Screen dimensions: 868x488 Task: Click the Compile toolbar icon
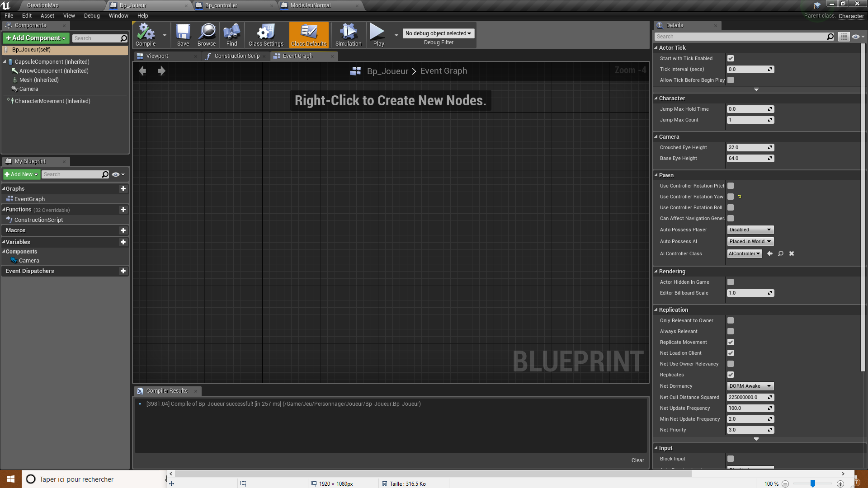146,33
